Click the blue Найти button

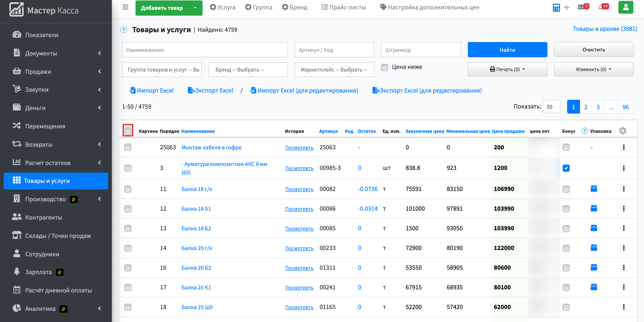(x=507, y=50)
